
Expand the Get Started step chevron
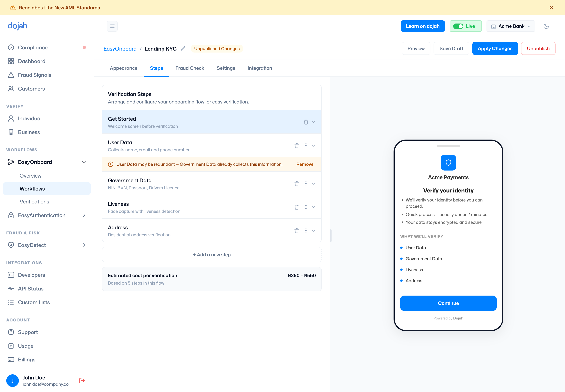313,122
